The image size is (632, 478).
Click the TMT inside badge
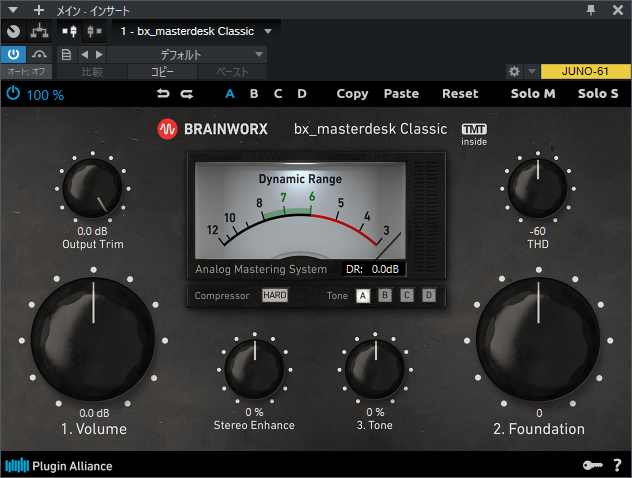474,135
